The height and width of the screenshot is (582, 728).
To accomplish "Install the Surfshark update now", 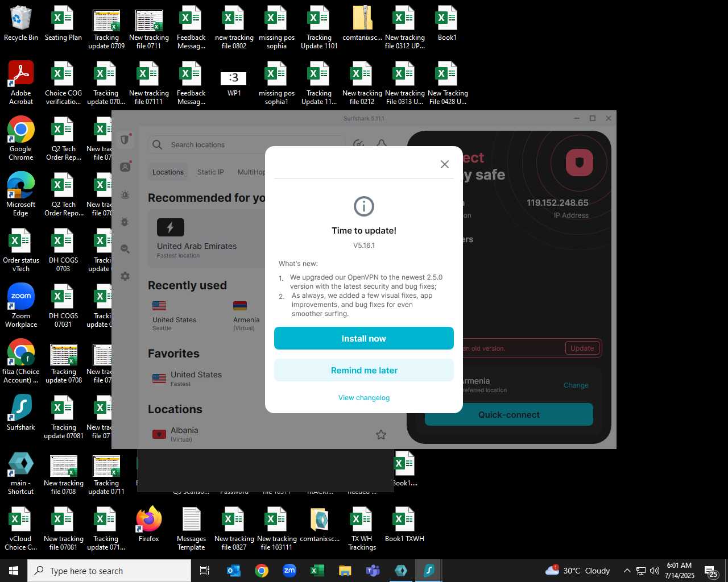I will coord(364,338).
